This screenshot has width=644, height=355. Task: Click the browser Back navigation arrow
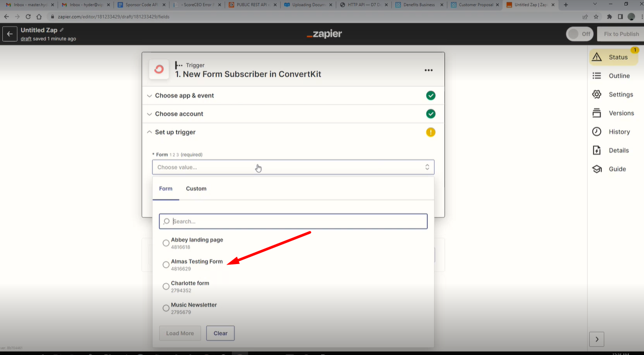6,17
